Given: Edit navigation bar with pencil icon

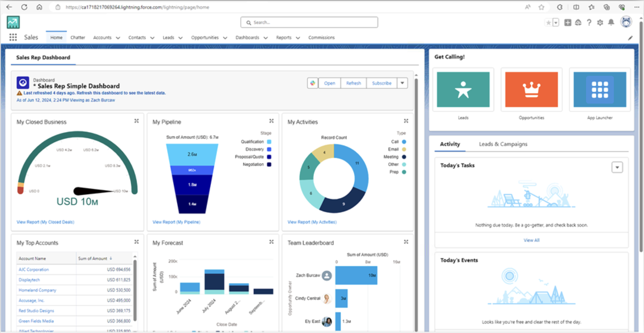Looking at the screenshot, I should click(x=630, y=38).
